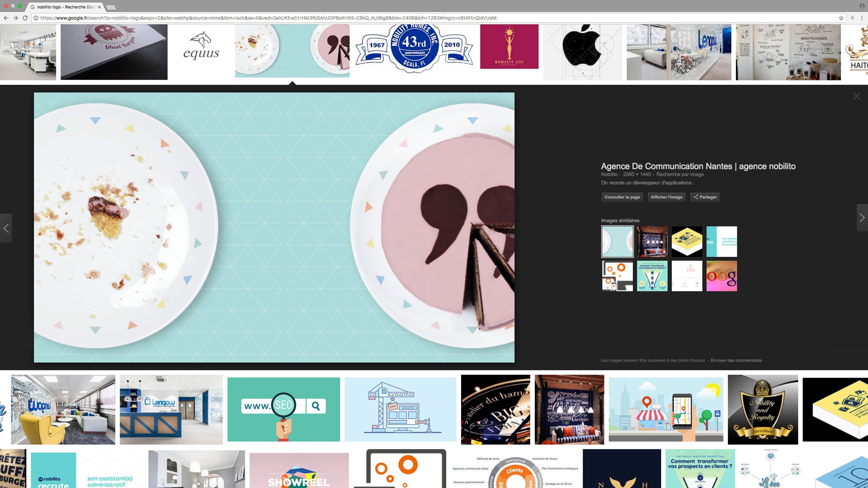Image resolution: width=868 pixels, height=488 pixels.
Task: Open the Partager share button
Action: tap(705, 197)
